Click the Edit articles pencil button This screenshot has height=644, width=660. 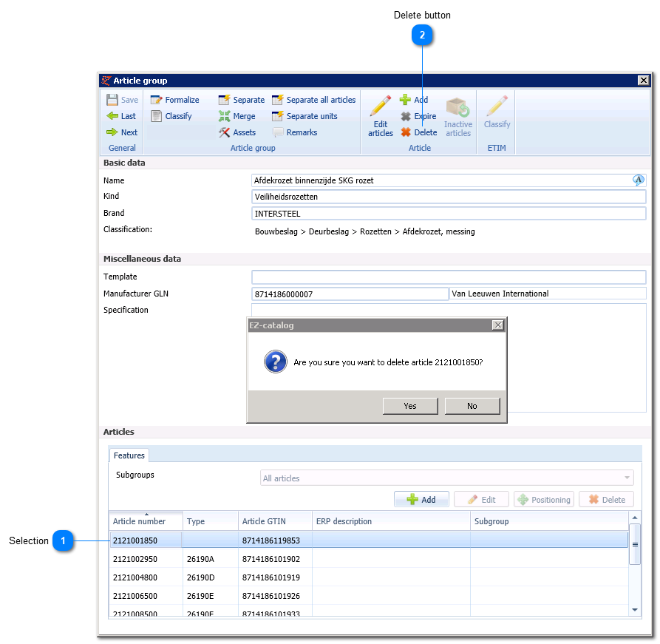pos(381,116)
